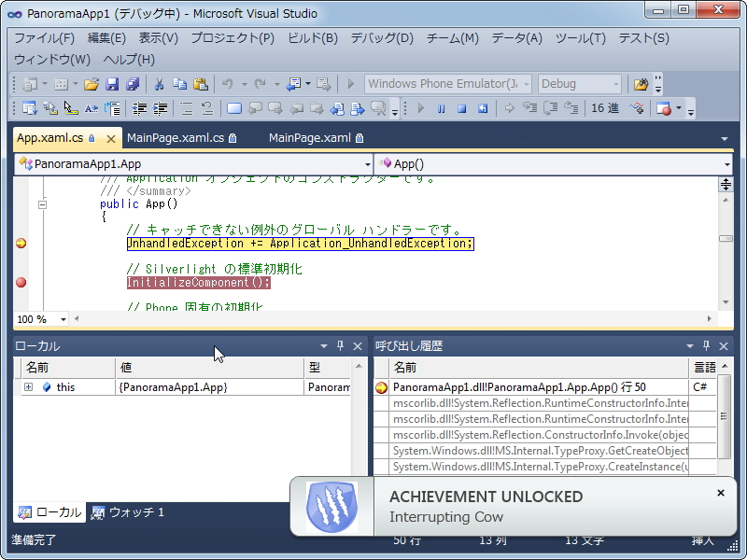747x560 pixels.
Task: Click the Increase Indent icon
Action: click(x=161, y=107)
